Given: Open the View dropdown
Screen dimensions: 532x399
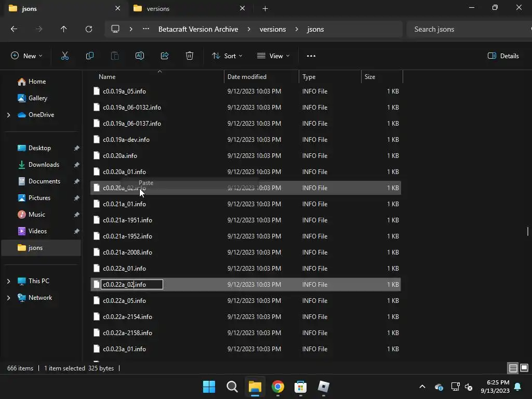Looking at the screenshot, I should (273, 56).
